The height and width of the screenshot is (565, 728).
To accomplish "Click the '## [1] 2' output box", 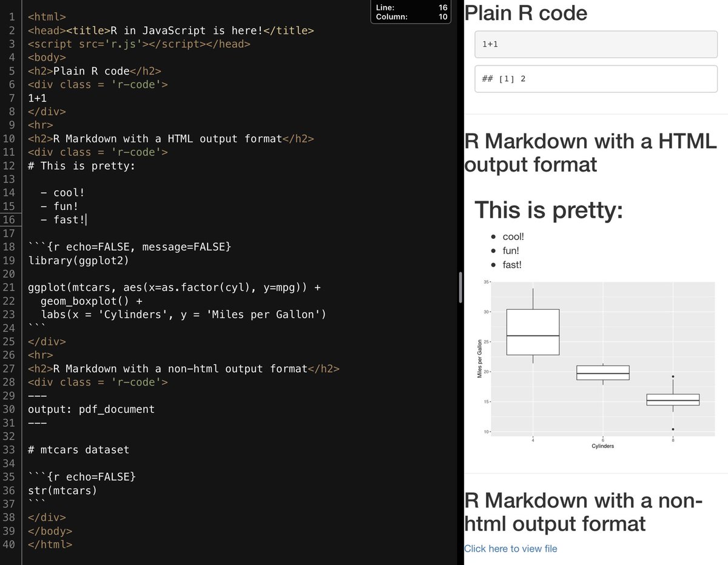I will [596, 79].
